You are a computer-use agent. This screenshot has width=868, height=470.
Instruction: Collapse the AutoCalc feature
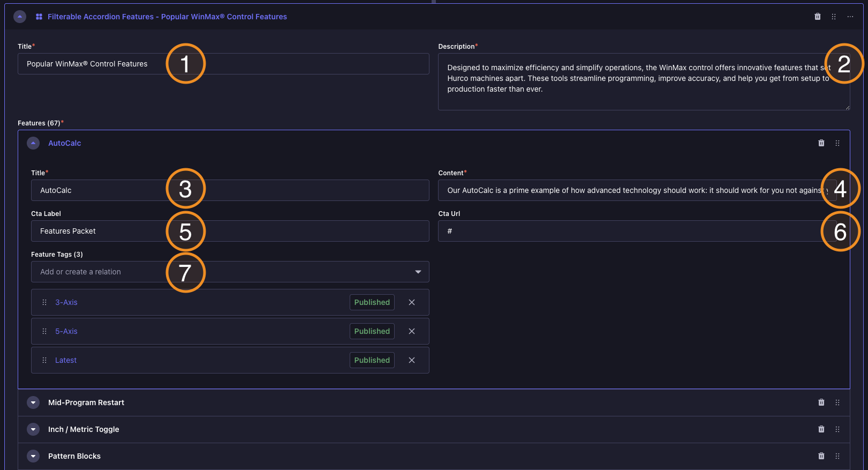coord(33,143)
